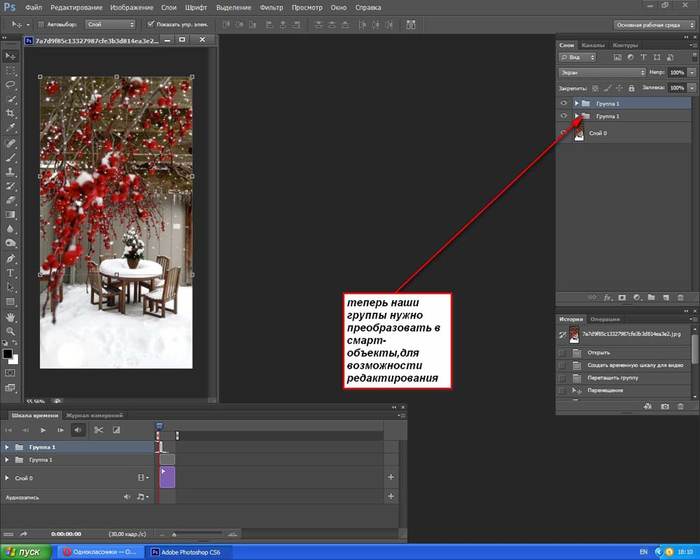Select the Pen tool
The width and height of the screenshot is (700, 560).
pos(10,259)
